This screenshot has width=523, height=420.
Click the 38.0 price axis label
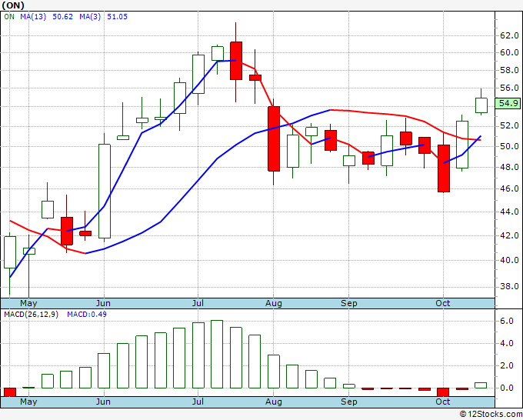point(509,286)
